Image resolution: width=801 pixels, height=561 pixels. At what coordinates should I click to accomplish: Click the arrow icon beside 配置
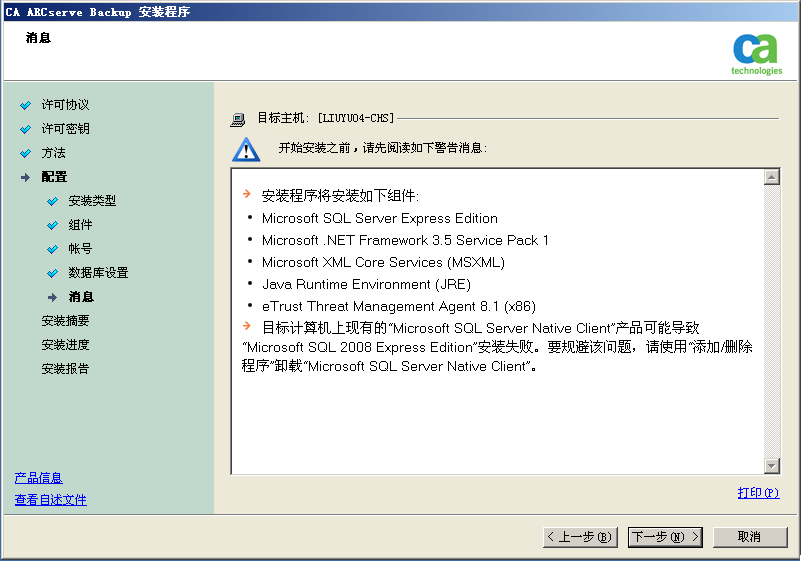tap(26, 177)
